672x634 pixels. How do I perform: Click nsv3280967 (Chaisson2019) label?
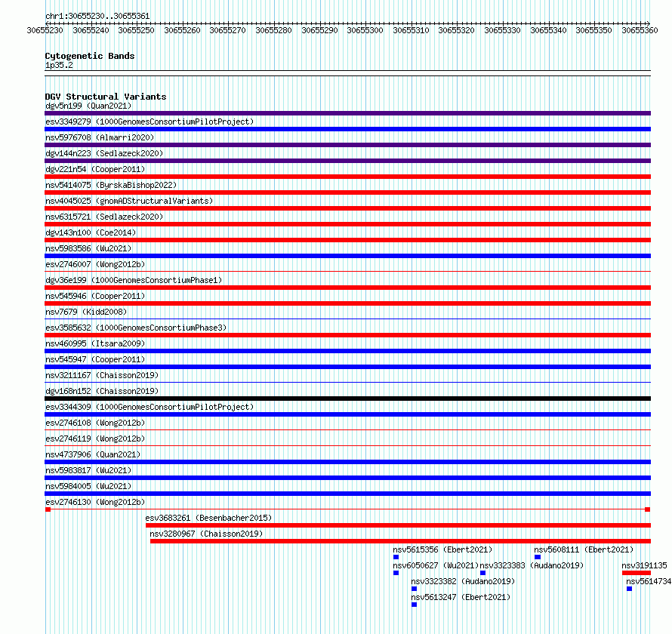[x=206, y=534]
